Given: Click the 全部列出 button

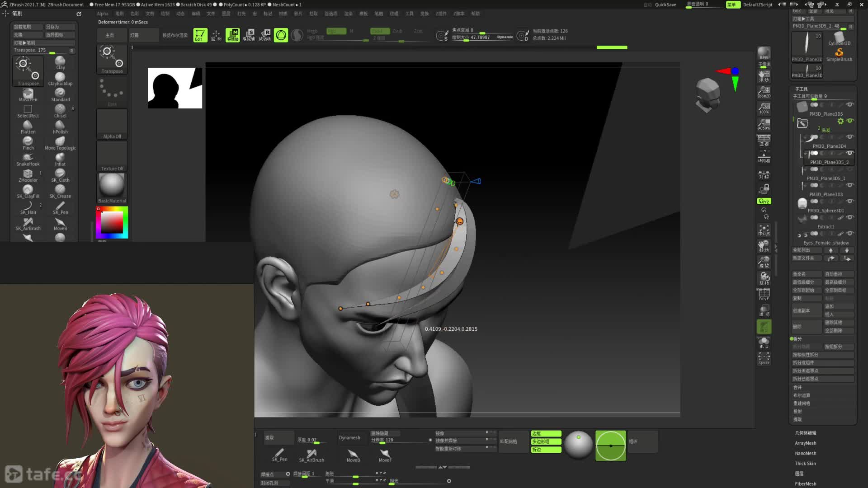Looking at the screenshot, I should pos(807,250).
